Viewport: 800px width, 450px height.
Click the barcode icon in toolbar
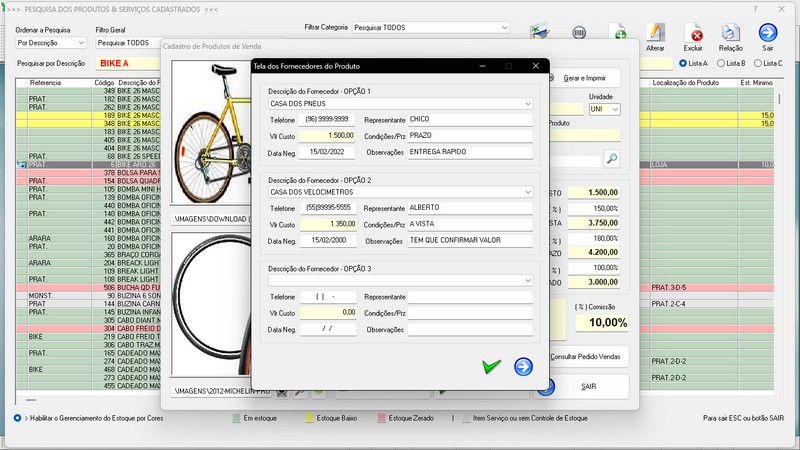tap(578, 33)
